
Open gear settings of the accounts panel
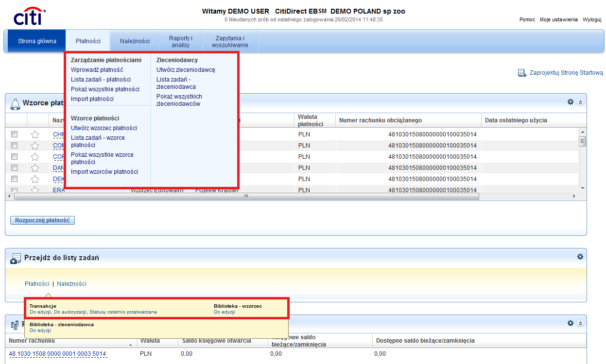571,323
